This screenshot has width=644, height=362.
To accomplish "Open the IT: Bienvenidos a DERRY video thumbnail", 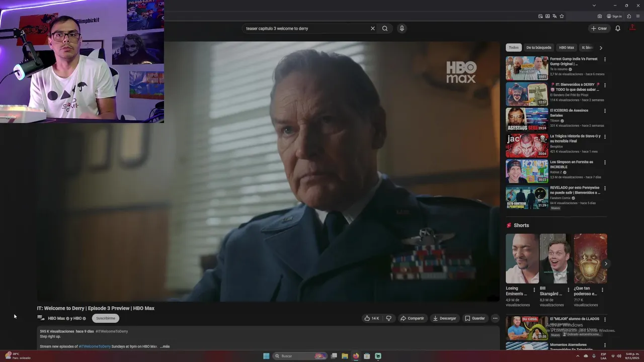I will (x=527, y=94).
